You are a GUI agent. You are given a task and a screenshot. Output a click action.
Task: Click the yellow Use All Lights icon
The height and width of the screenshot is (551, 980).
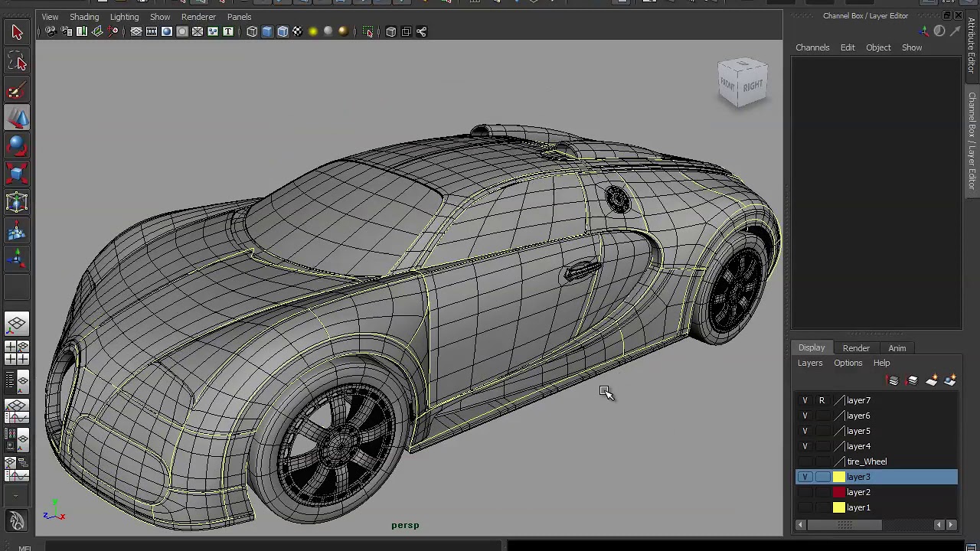(313, 31)
